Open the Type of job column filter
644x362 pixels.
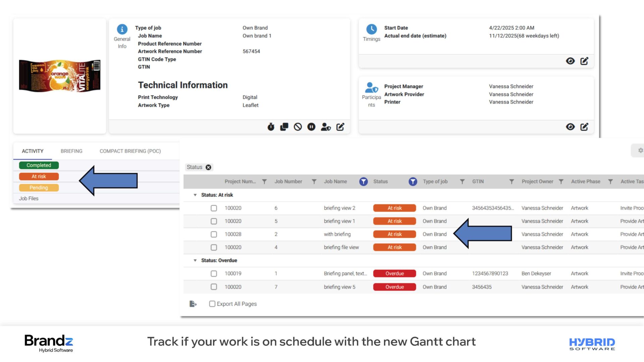(462, 181)
